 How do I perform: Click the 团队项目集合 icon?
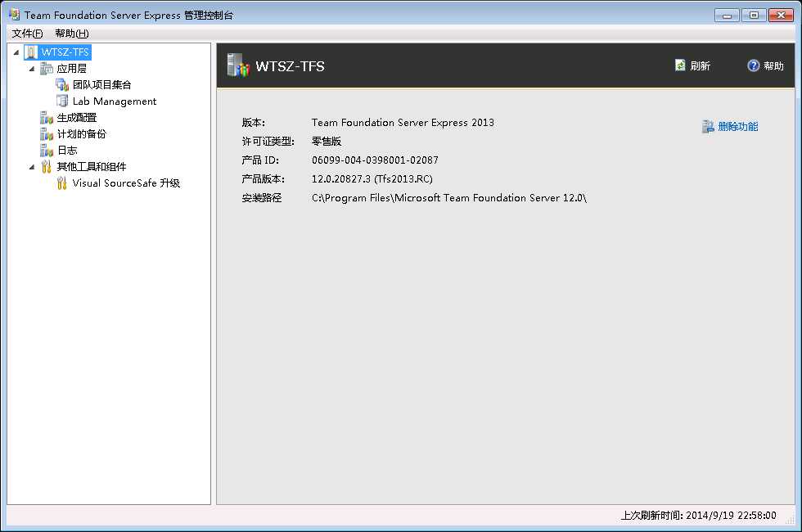coord(62,85)
